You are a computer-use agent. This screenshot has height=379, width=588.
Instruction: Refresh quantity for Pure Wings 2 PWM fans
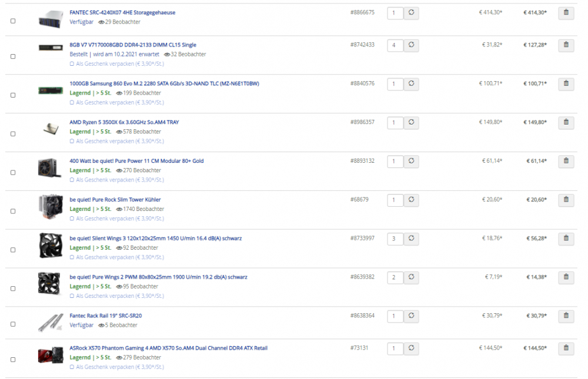pyautogui.click(x=412, y=277)
